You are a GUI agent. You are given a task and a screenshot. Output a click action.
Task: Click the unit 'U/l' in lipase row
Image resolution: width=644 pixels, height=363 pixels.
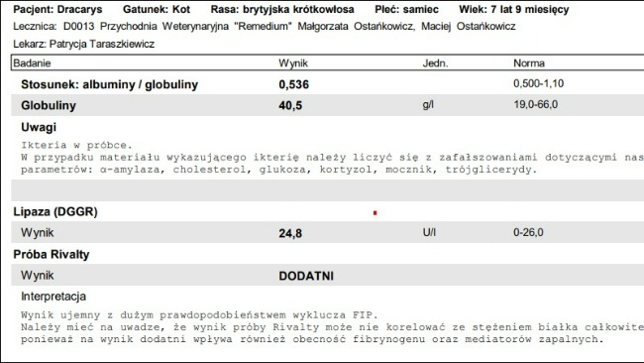(429, 233)
